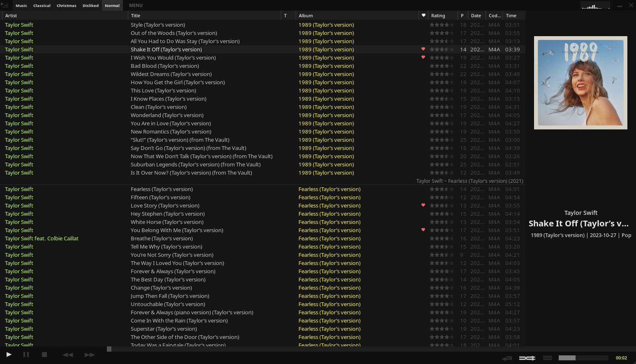Screen dimensions: 636x364
Task: Click the P play count column header
Action: [x=463, y=16]
